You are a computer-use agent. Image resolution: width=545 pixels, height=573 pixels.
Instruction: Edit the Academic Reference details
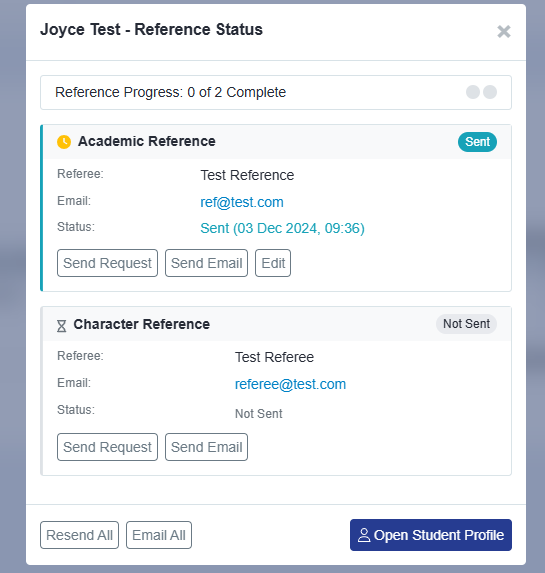coord(273,263)
